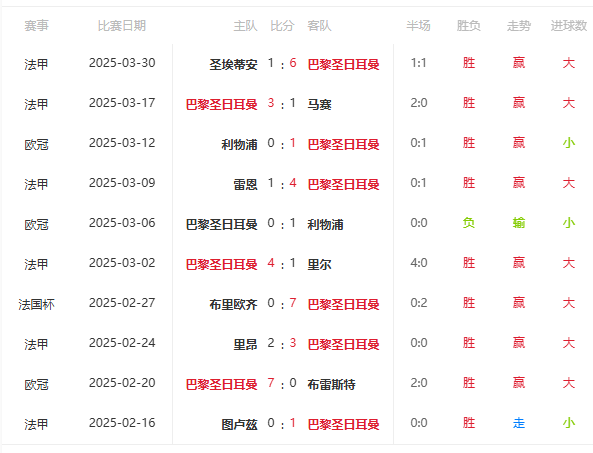593x453 pixels.
Task: Open 布雷斯特 away team link
Action: 331,385
